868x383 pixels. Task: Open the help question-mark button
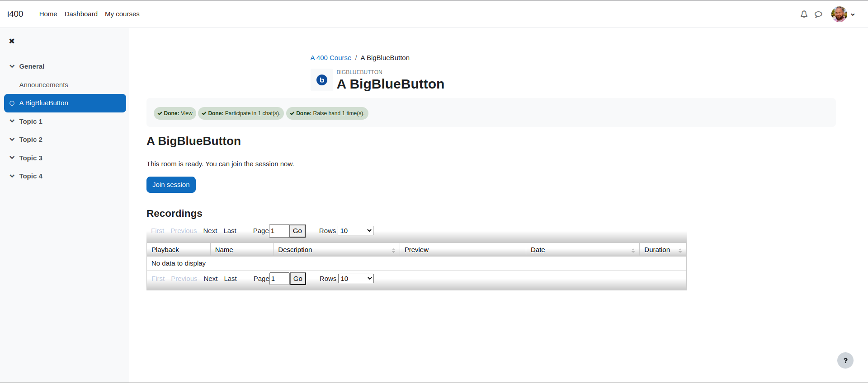pos(845,360)
